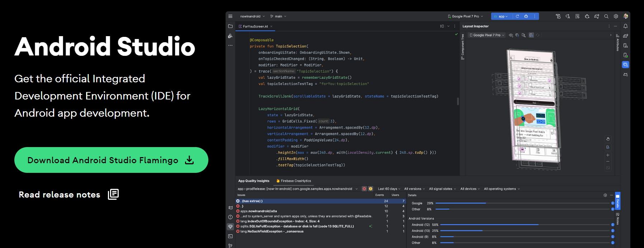The width and height of the screenshot is (644, 248).
Task: Open Device Manager icon in right sidebar
Action: (x=625, y=45)
